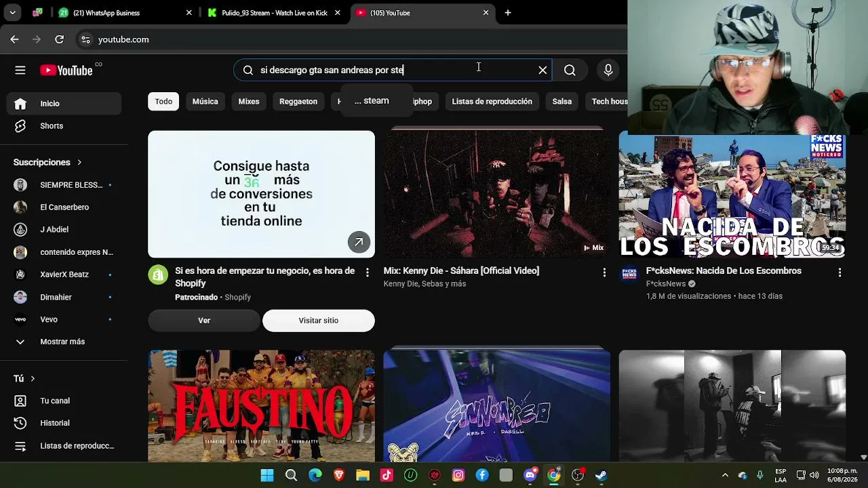Open the Vevo channel
868x488 pixels.
point(64,319)
